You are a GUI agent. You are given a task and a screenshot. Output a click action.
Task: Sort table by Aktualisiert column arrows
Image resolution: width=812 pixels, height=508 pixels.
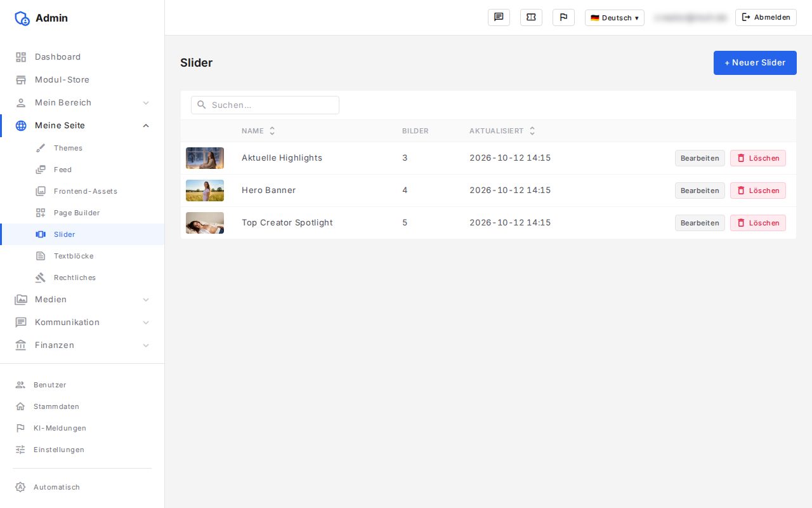tap(532, 131)
